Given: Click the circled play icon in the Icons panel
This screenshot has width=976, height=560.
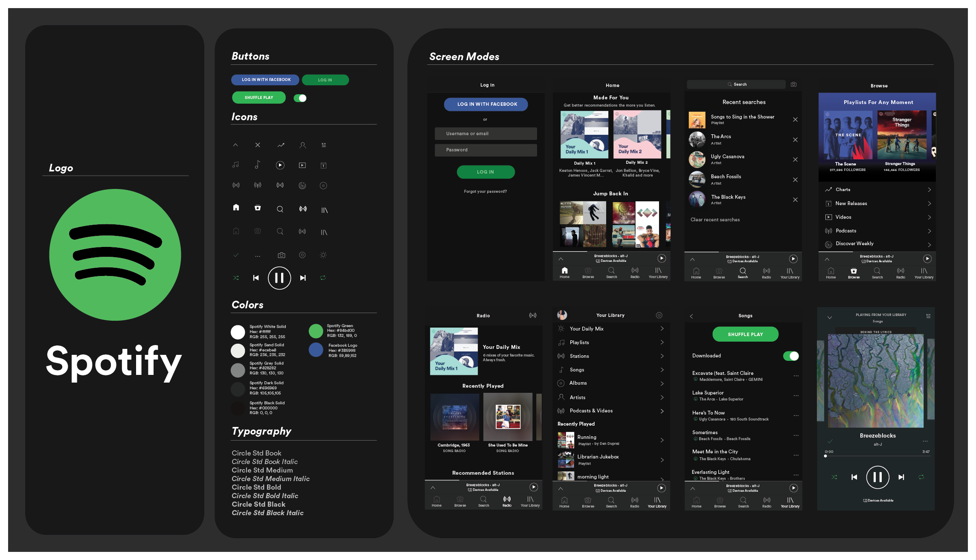Looking at the screenshot, I should [x=280, y=165].
